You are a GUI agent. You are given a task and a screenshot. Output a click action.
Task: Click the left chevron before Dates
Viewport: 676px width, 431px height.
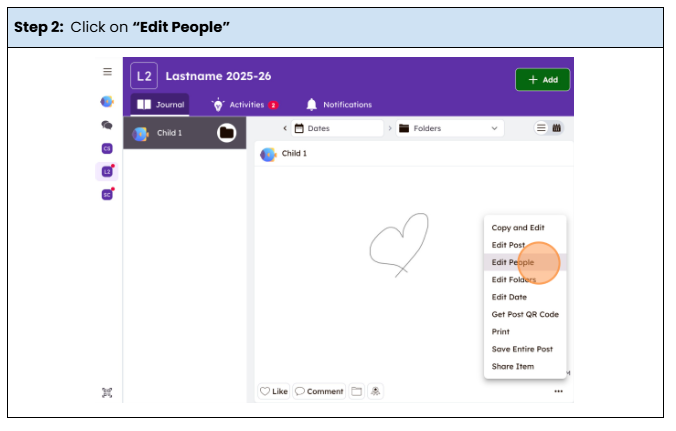pos(284,128)
